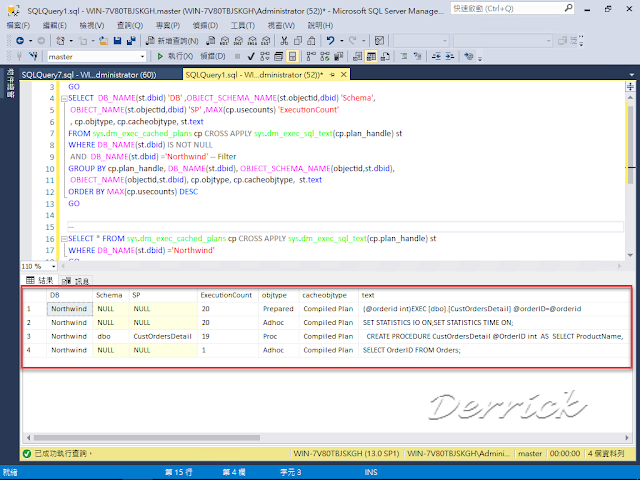Switch to the 訊息 messages tab
Image resolution: width=640 pixels, height=480 pixels.
click(x=77, y=280)
